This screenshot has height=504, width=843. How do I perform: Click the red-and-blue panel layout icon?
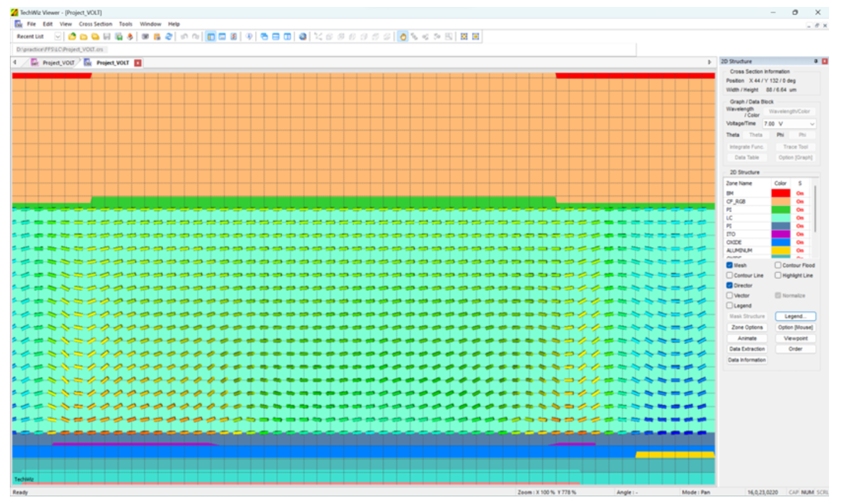point(233,37)
